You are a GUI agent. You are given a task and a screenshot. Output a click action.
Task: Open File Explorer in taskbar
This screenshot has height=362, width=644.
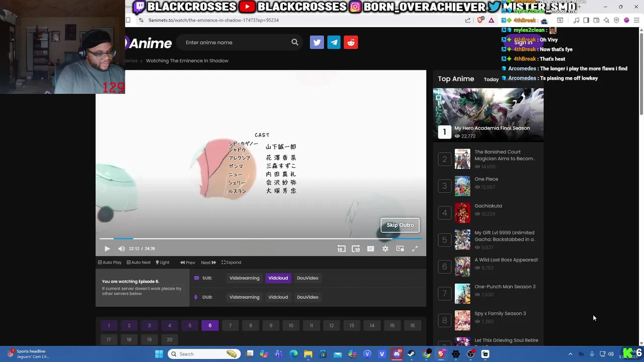308,354
